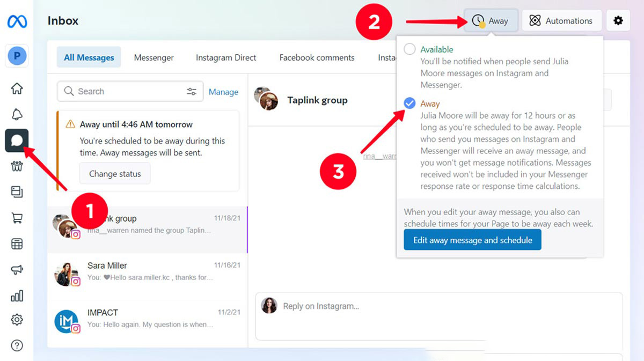Viewport: 644px width, 361px height.
Task: Open the megaphone Ads icon
Action: coord(17,270)
